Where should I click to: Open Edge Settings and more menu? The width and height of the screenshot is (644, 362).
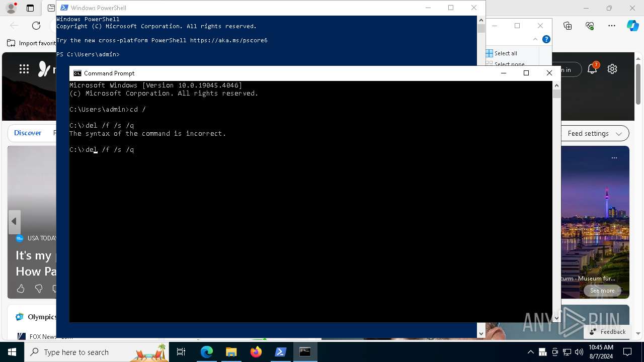(612, 26)
